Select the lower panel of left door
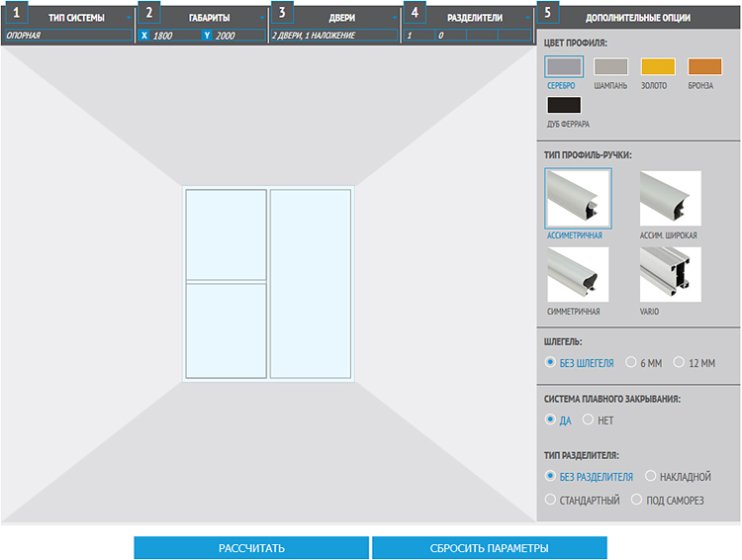 pyautogui.click(x=227, y=330)
